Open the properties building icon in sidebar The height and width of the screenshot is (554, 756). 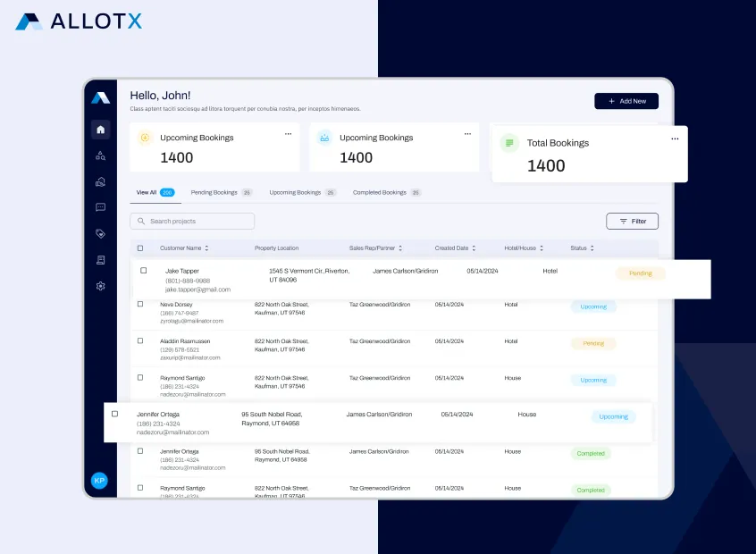(100, 181)
